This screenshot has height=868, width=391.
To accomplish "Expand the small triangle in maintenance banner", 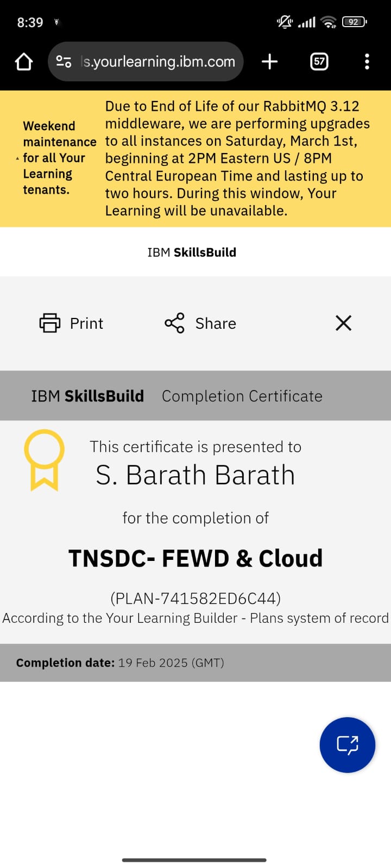I will 17,158.
